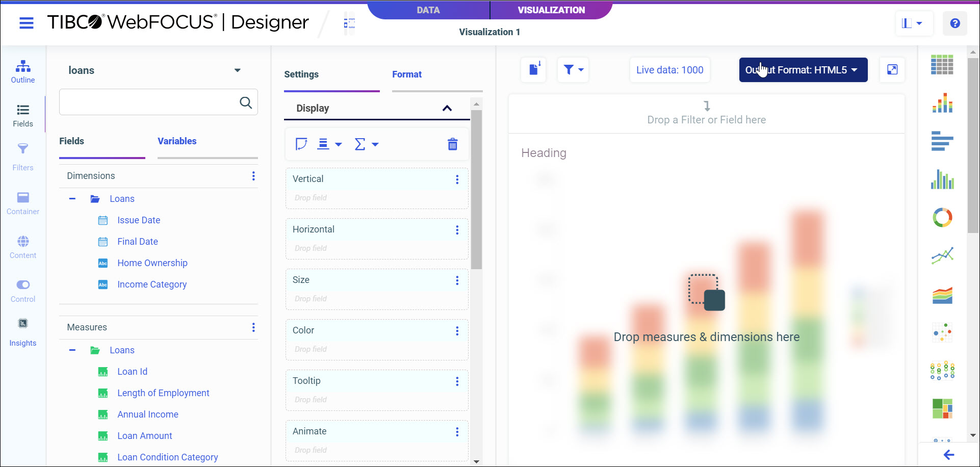Select the stacked bar chart type
This screenshot has width=980, height=467.
pyautogui.click(x=942, y=102)
